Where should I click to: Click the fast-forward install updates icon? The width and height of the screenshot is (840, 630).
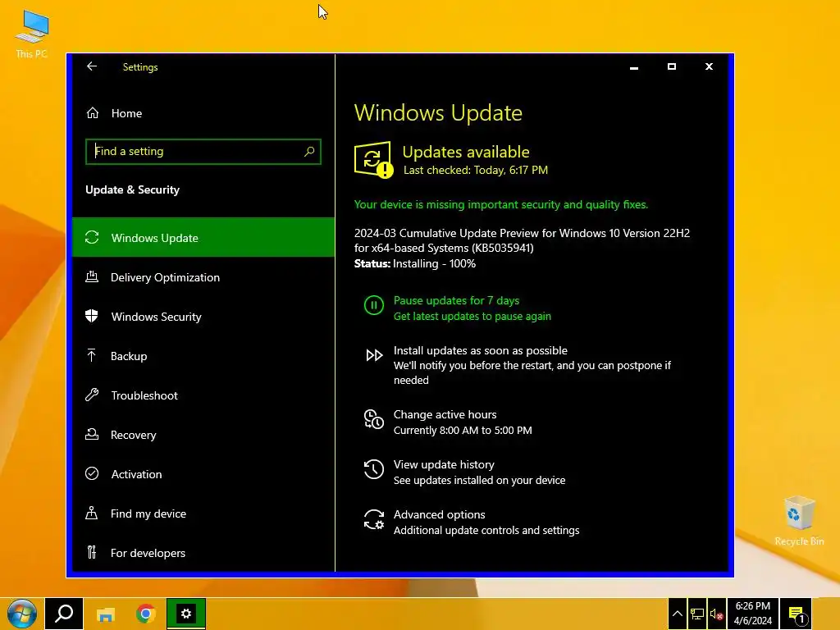click(x=374, y=355)
